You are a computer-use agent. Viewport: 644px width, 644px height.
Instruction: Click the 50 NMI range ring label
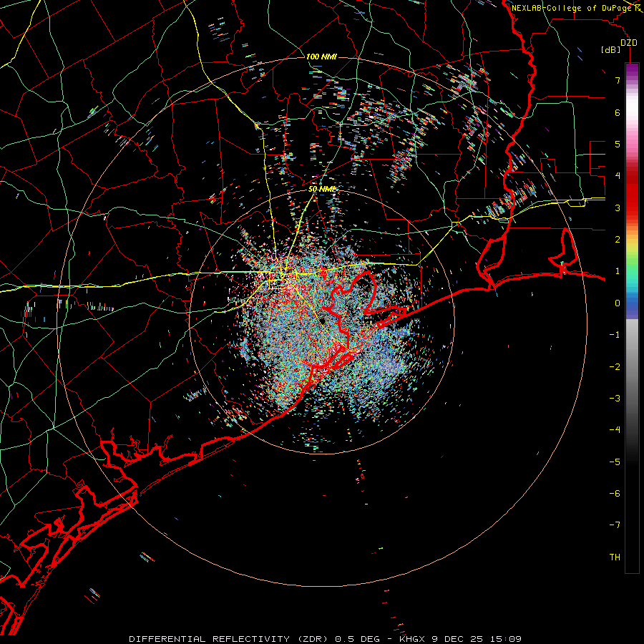pyautogui.click(x=321, y=189)
